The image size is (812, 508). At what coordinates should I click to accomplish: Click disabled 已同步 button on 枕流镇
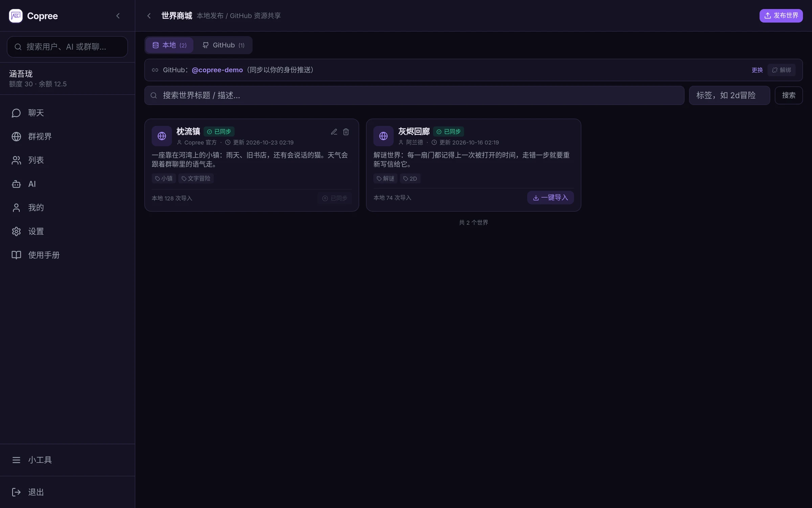335,198
